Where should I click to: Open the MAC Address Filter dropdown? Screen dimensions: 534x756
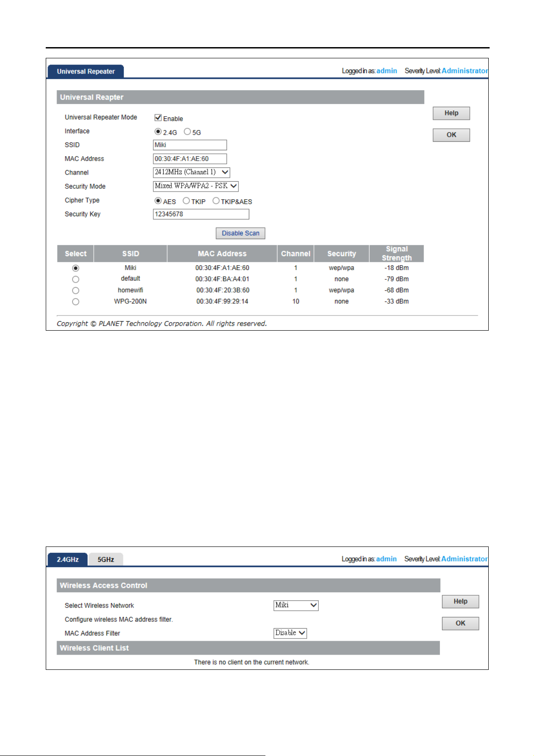290,633
